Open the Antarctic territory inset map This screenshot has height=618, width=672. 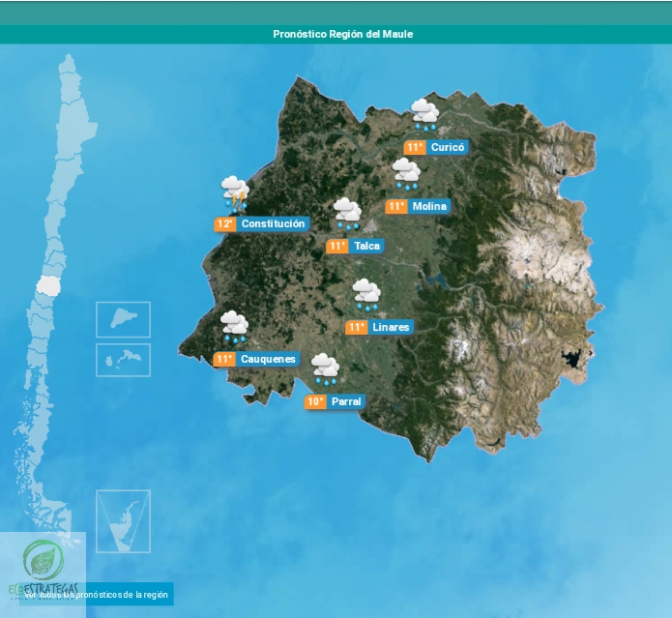point(123,520)
